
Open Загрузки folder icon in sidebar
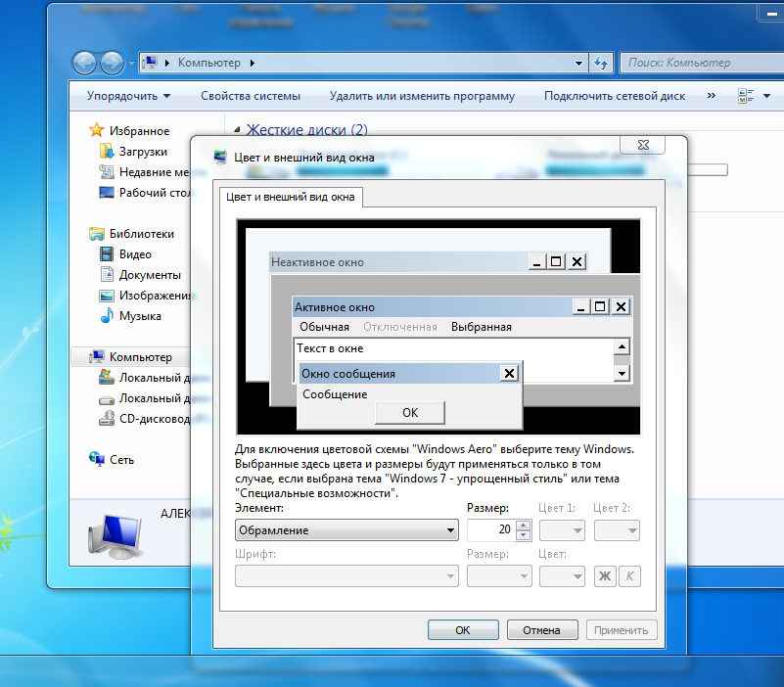107,151
